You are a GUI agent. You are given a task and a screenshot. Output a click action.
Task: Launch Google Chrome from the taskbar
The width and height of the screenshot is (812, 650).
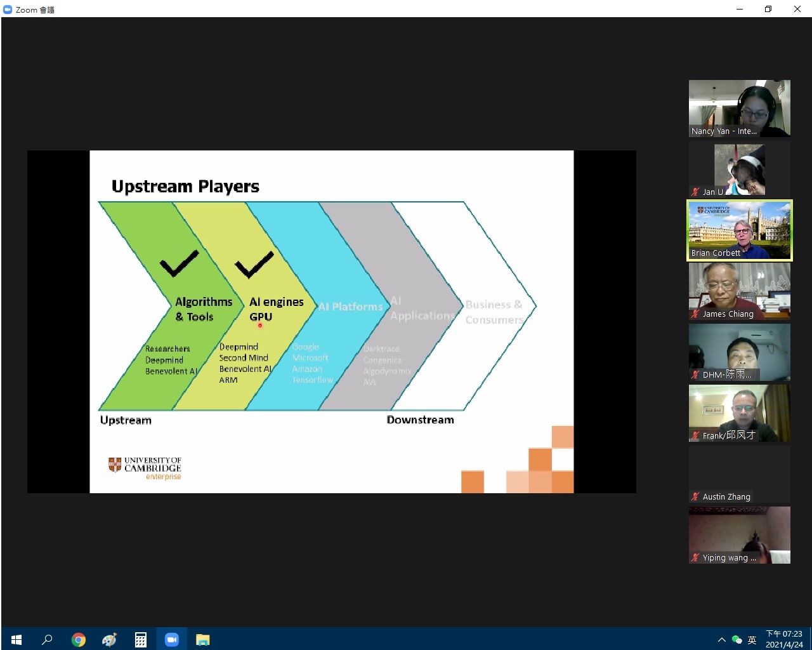click(78, 639)
